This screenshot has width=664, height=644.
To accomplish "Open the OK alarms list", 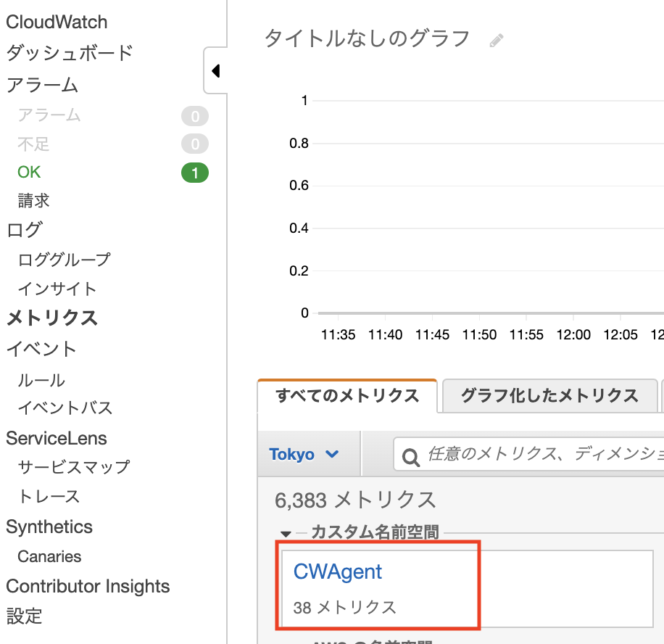I will (29, 172).
